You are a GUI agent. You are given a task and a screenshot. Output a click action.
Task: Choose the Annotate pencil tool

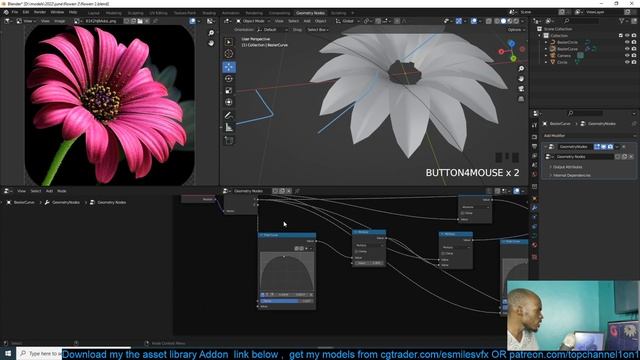click(x=229, y=116)
